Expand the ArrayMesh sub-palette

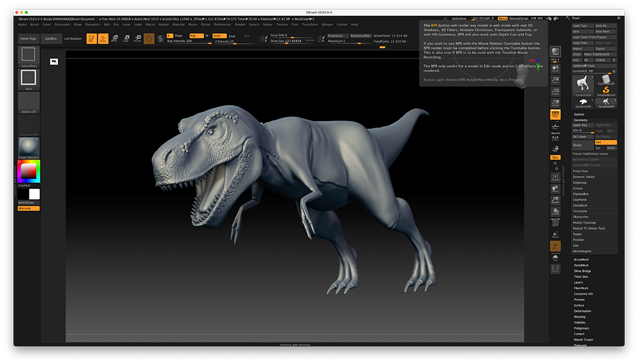click(x=581, y=259)
